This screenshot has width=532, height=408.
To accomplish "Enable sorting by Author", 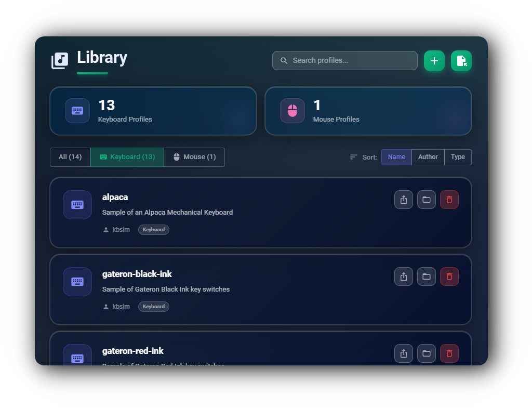I will point(428,157).
